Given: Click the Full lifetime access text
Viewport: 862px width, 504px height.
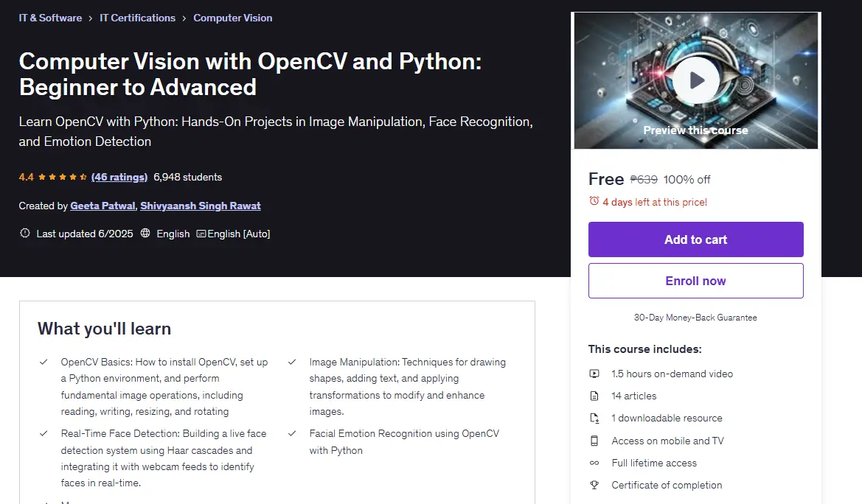Looking at the screenshot, I should [654, 463].
